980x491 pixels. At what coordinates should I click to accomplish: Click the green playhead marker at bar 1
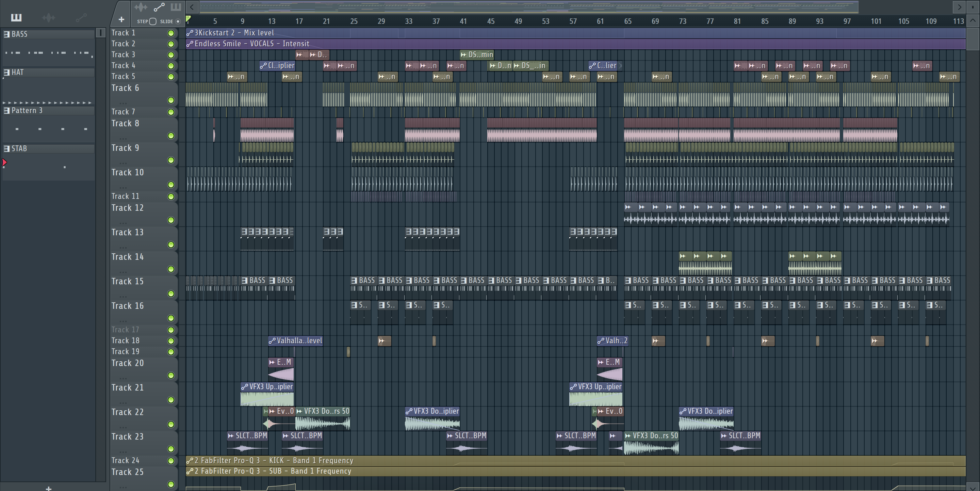[x=188, y=19]
